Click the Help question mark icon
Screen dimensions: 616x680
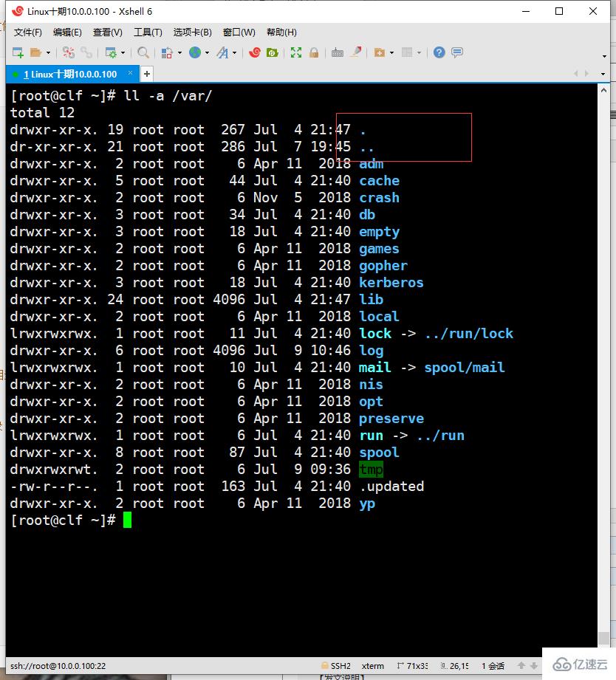pyautogui.click(x=438, y=52)
